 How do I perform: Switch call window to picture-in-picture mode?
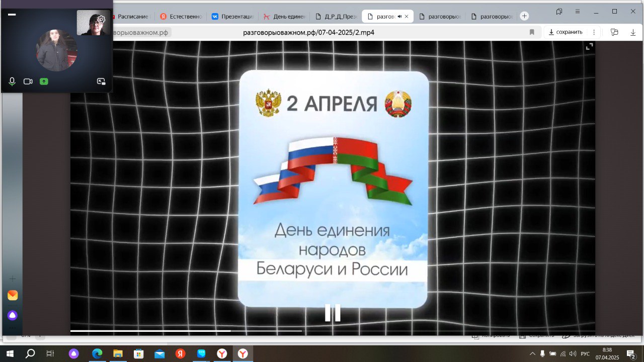[x=101, y=81]
